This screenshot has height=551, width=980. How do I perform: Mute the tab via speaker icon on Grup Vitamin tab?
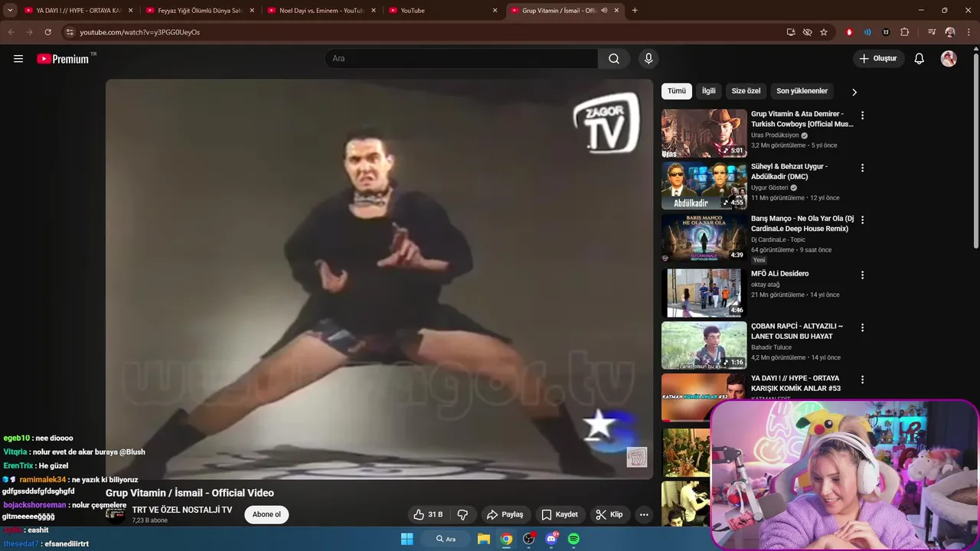pos(604,11)
